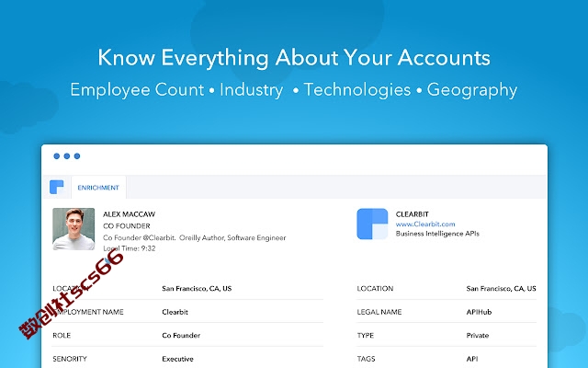Screen dimensions: 588x368
Task: Click the Employee Count subtitle text
Action: tap(137, 90)
